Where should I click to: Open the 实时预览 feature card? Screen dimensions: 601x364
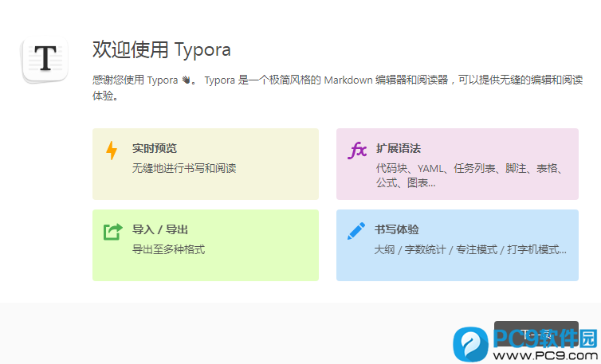(x=206, y=164)
